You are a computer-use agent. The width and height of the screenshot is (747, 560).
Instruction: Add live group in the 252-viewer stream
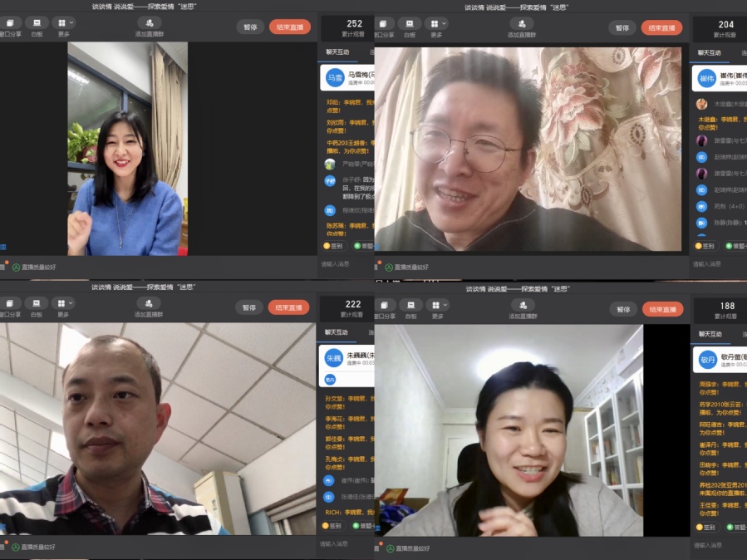pyautogui.click(x=149, y=23)
